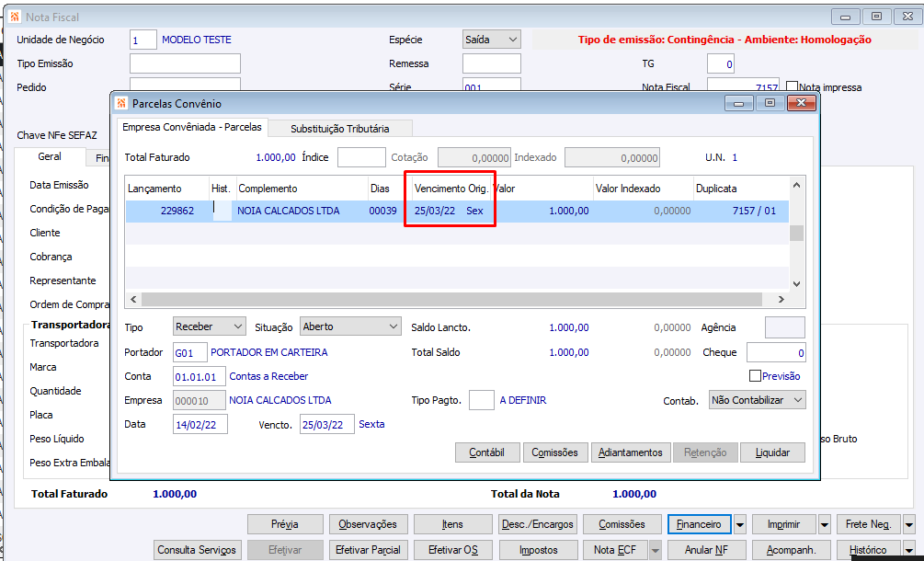Image resolution: width=924 pixels, height=561 pixels.
Task: Click the Comissões button in Parcelas Convênio
Action: 554,452
